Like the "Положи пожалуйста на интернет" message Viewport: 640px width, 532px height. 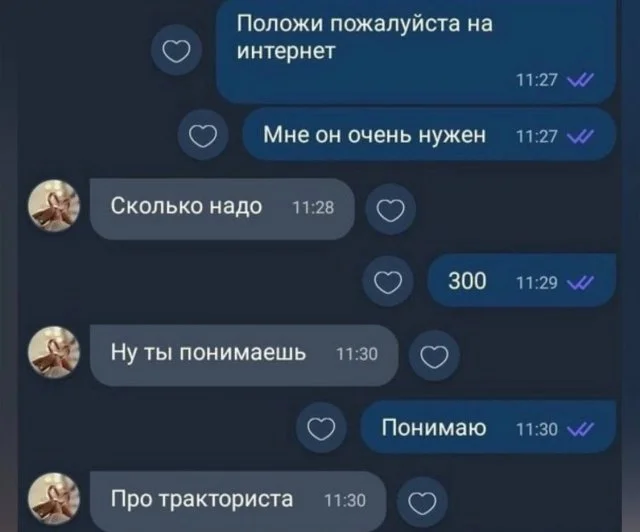click(x=176, y=51)
